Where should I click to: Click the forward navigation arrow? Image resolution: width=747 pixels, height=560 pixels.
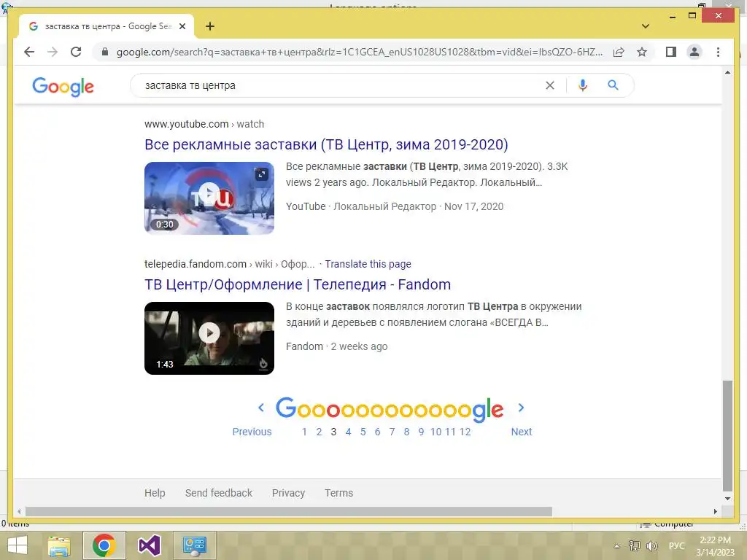coord(53,52)
